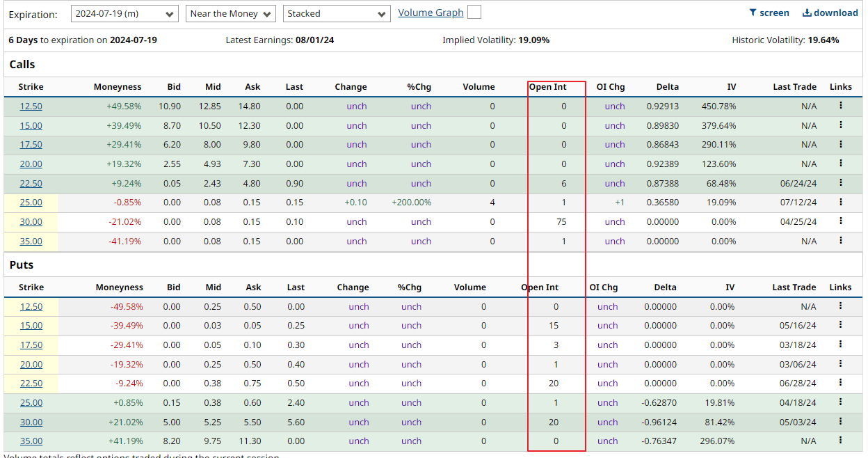Click the 17.50 call strike link

[31, 145]
